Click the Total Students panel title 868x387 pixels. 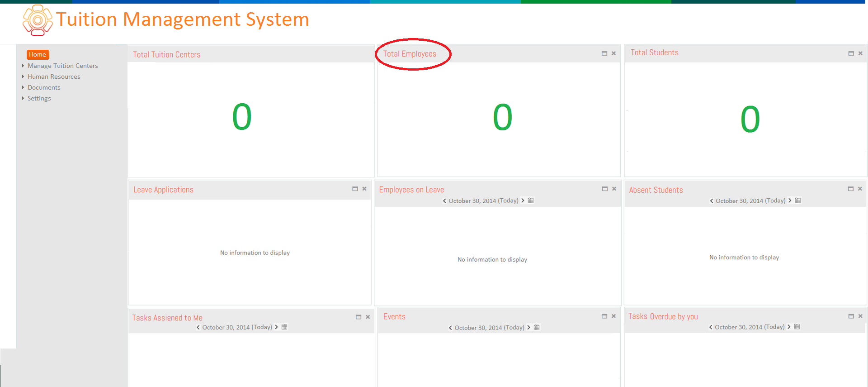[x=655, y=53]
